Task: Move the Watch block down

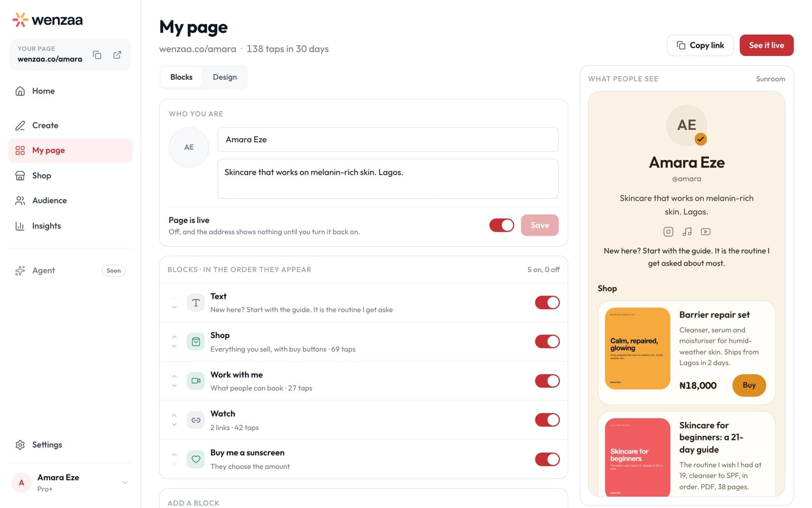Action: 174,425
